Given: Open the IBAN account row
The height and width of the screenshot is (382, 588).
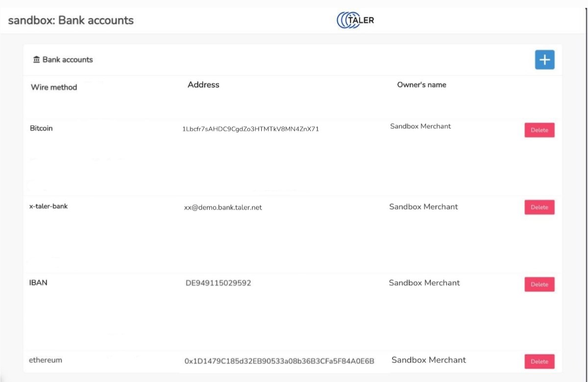Looking at the screenshot, I should [38, 283].
